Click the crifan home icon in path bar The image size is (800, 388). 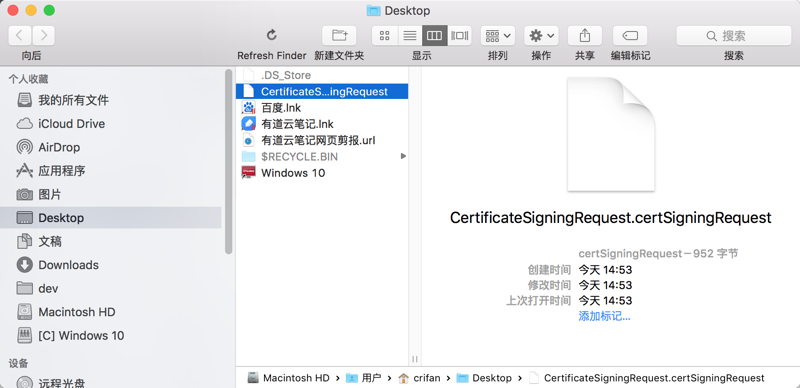pyautogui.click(x=404, y=378)
